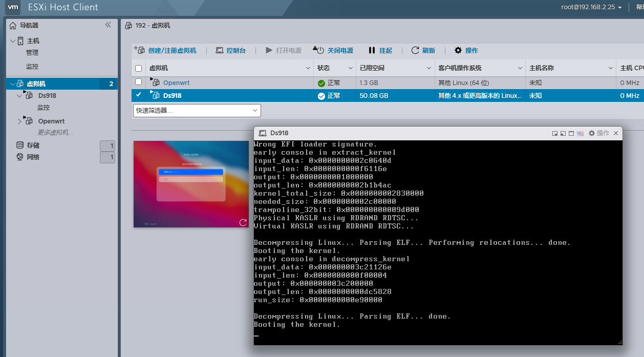Click the Host server icon in navigator

pyautogui.click(x=20, y=40)
